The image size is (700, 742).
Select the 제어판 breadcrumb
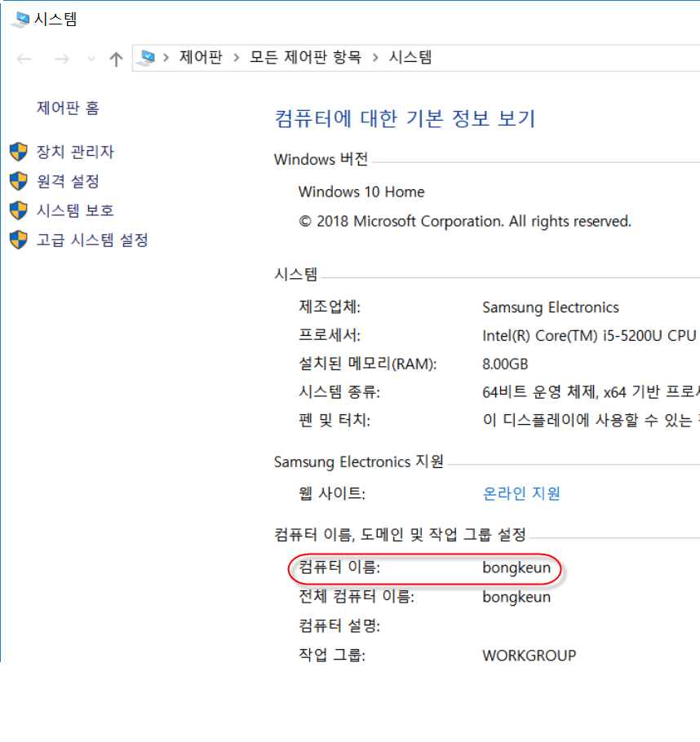pos(201,57)
